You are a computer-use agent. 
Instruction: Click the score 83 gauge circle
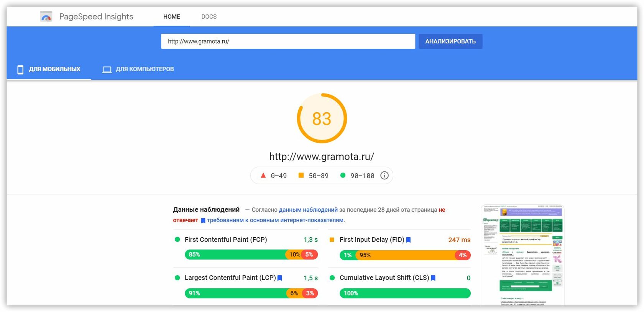[322, 118]
